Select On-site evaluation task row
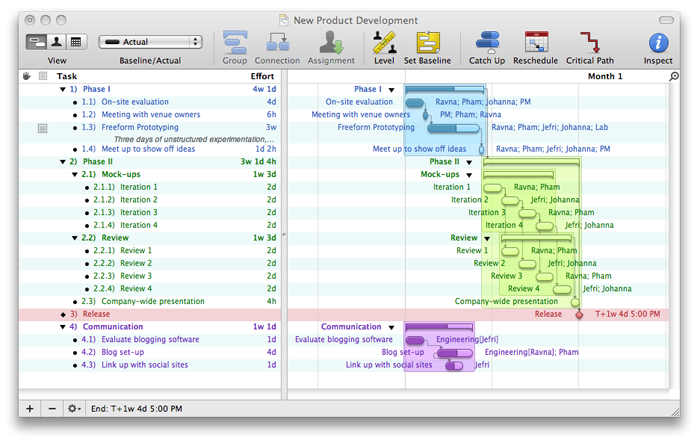 [150, 102]
